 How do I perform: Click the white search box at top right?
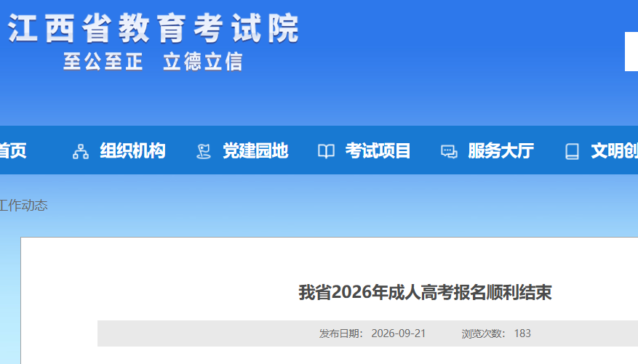[x=631, y=52]
